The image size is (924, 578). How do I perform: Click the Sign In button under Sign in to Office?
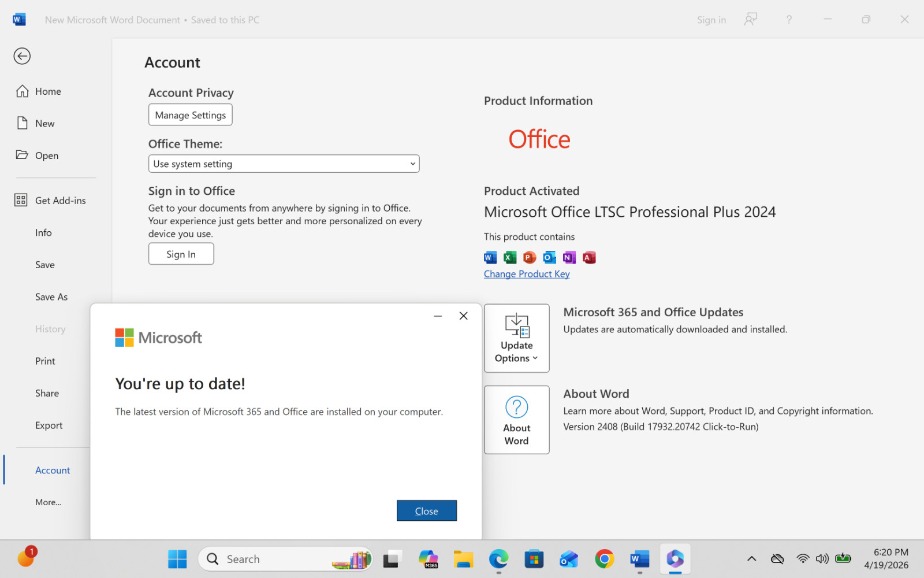coord(181,254)
